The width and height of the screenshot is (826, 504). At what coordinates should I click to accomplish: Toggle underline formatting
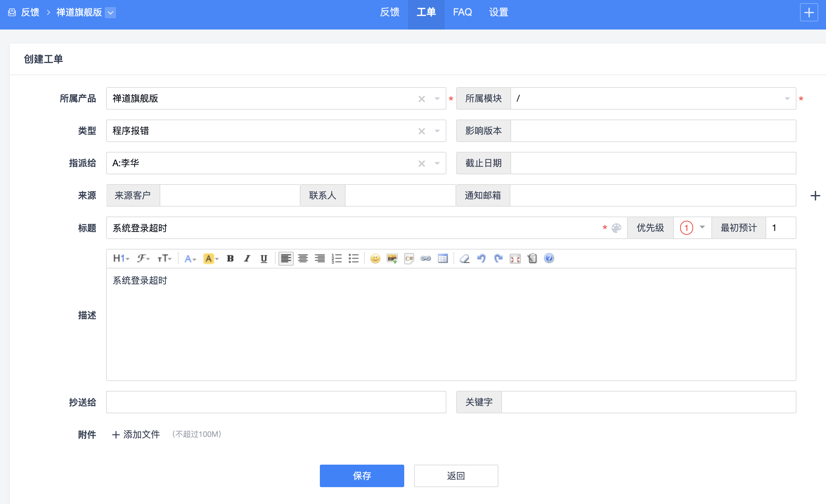click(x=264, y=259)
